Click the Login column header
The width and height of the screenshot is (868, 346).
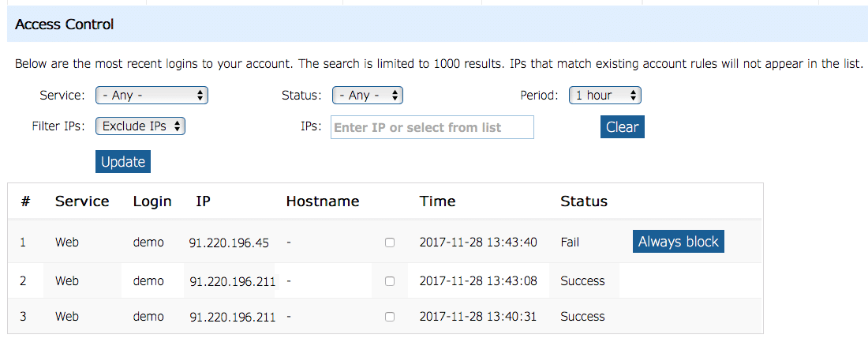(152, 201)
